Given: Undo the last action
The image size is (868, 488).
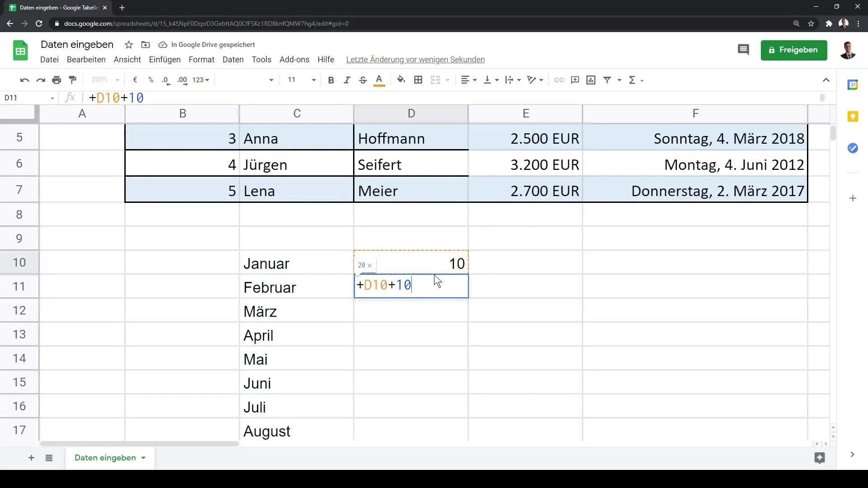Looking at the screenshot, I should pyautogui.click(x=24, y=80).
